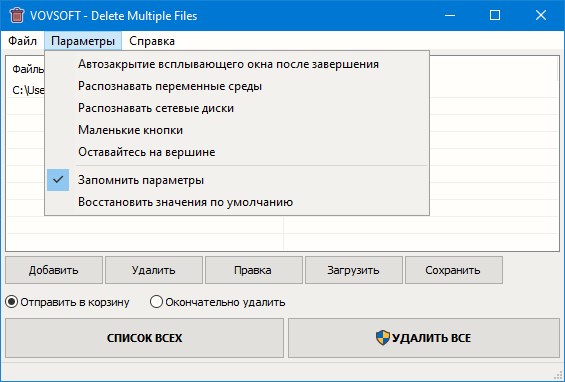
Task: Click the СПИСОК ВСЕХ button
Action: point(144,338)
